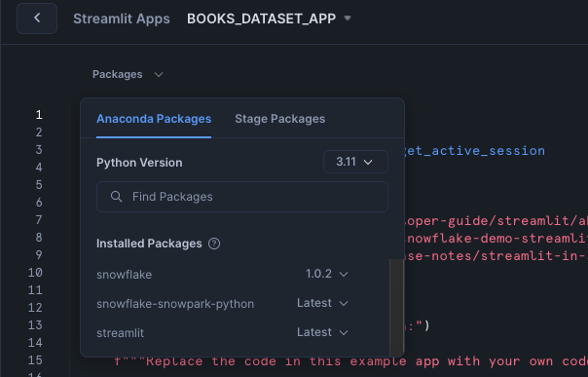Click the Find Packages search field
Viewport: 588px width, 377px height.
(x=242, y=197)
